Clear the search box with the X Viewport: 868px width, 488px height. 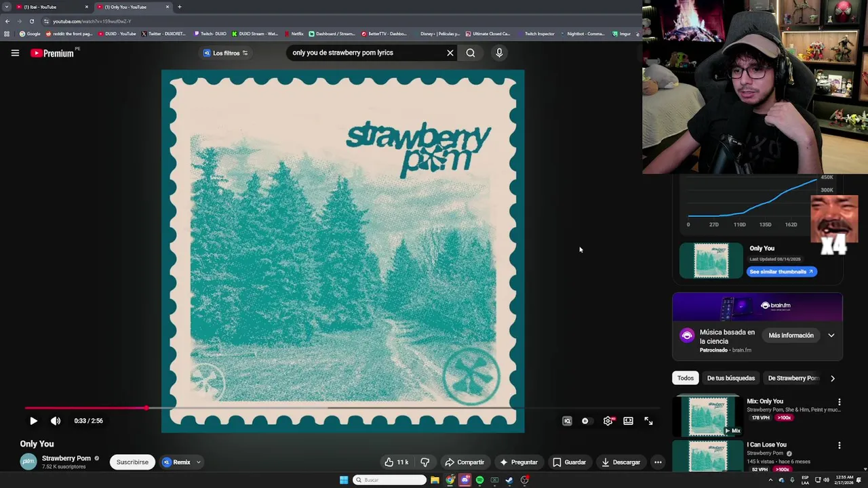(x=450, y=53)
